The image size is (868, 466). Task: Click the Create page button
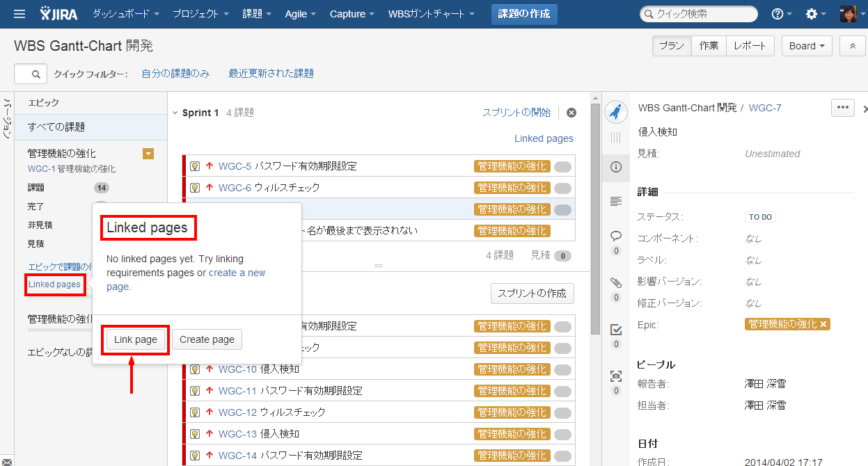207,339
